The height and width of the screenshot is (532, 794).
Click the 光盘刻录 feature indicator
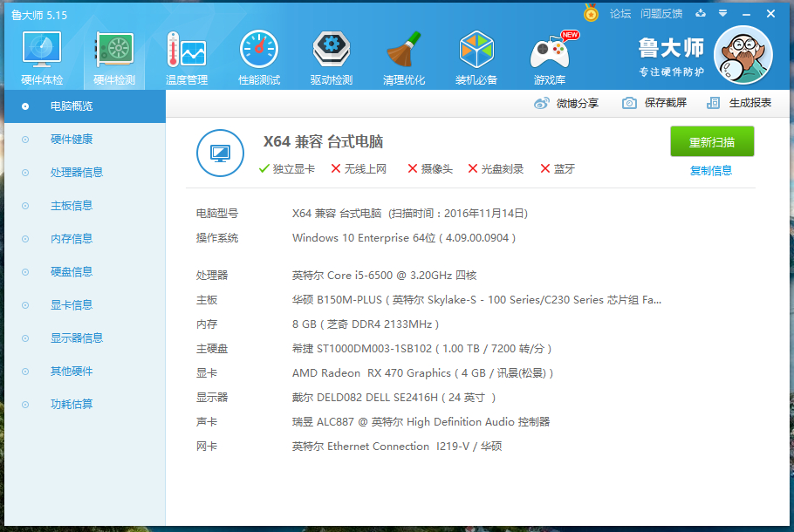click(x=496, y=169)
